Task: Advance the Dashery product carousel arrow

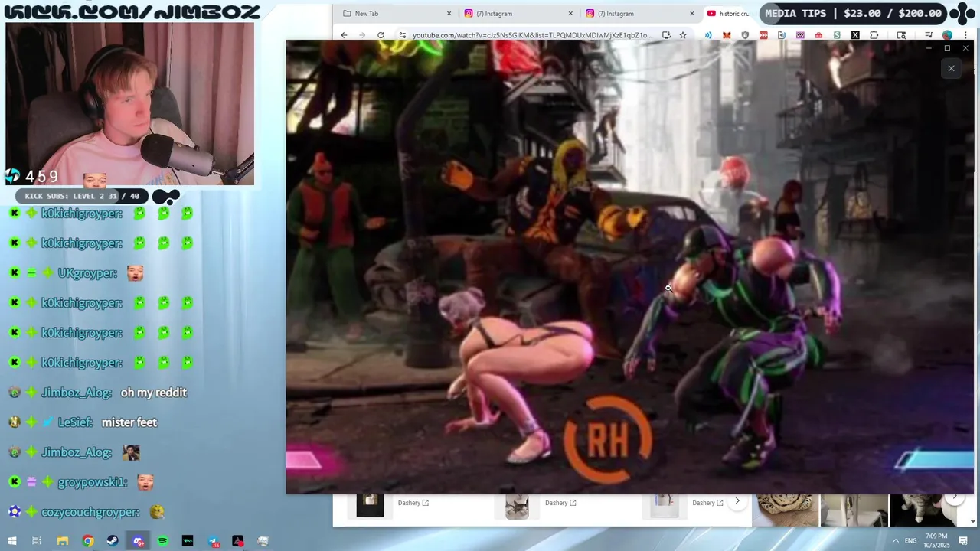Action: tap(737, 501)
